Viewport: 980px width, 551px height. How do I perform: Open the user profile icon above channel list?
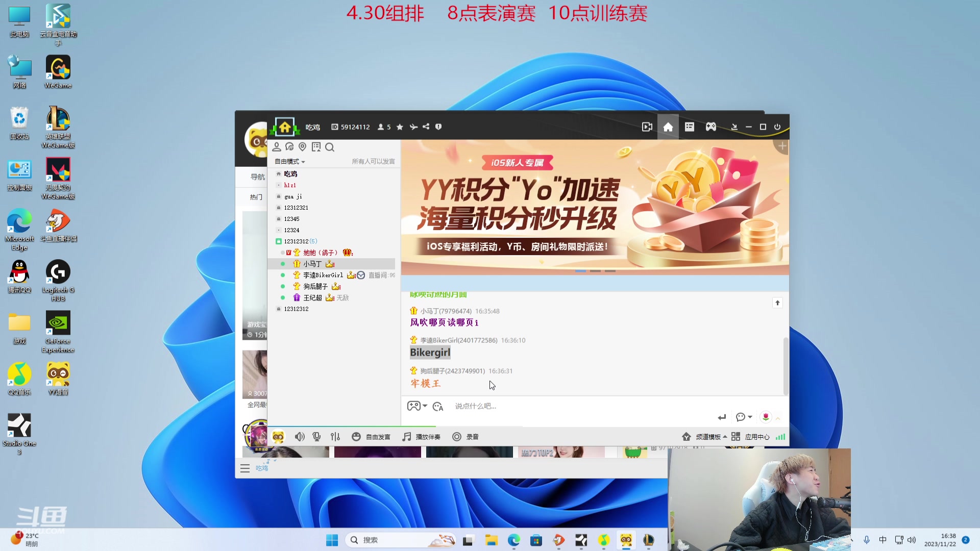(277, 147)
